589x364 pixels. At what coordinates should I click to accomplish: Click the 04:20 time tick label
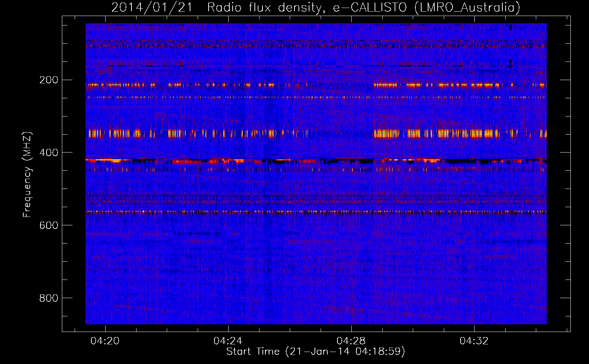[105, 341]
